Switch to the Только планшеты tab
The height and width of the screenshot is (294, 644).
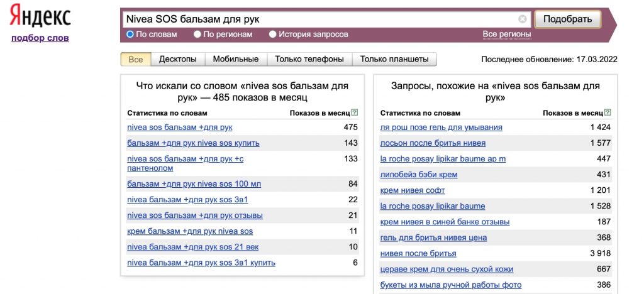pos(394,59)
